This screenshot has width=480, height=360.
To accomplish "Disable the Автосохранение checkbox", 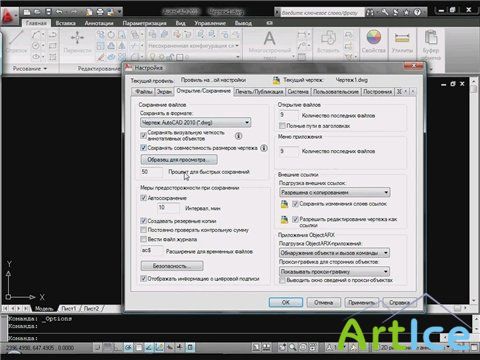I will click(143, 198).
